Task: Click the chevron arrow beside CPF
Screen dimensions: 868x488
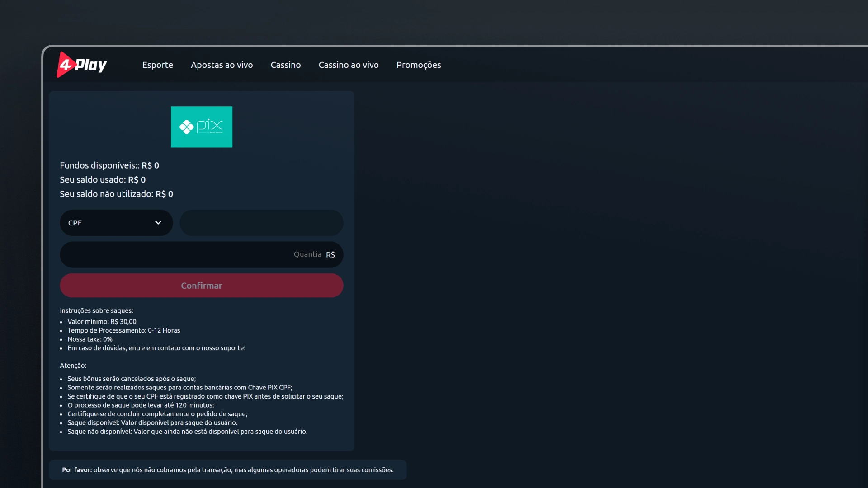Action: coord(158,223)
